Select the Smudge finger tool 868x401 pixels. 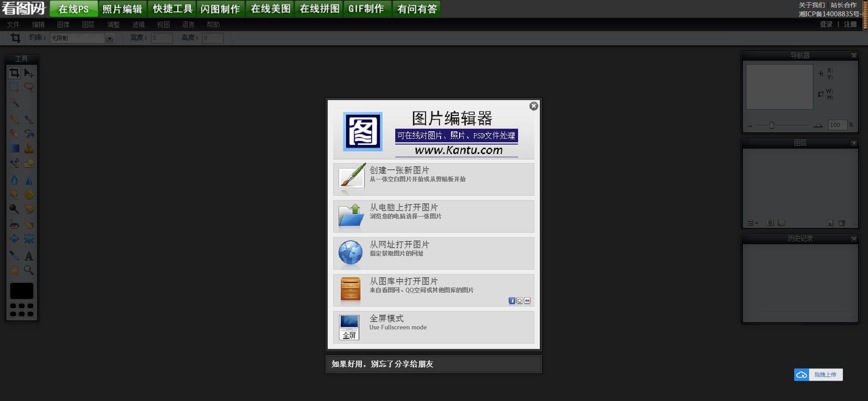pyautogui.click(x=15, y=195)
